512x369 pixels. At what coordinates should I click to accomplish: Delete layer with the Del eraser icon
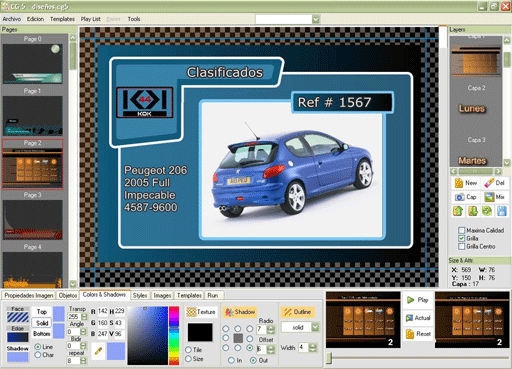[x=495, y=183]
